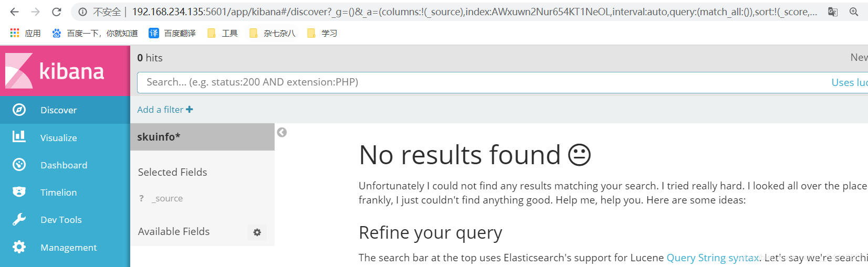Click the 0 hits counter

tap(150, 58)
